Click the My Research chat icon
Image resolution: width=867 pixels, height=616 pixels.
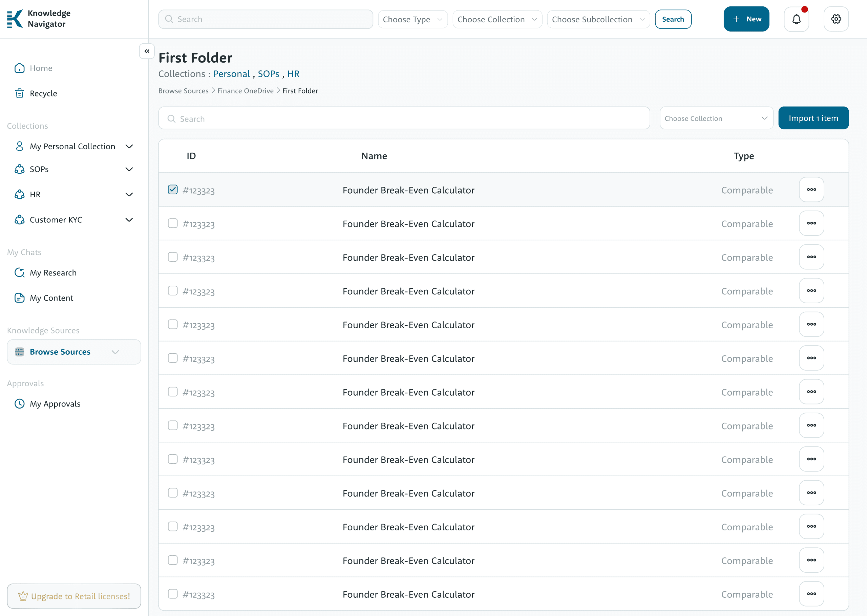19,273
